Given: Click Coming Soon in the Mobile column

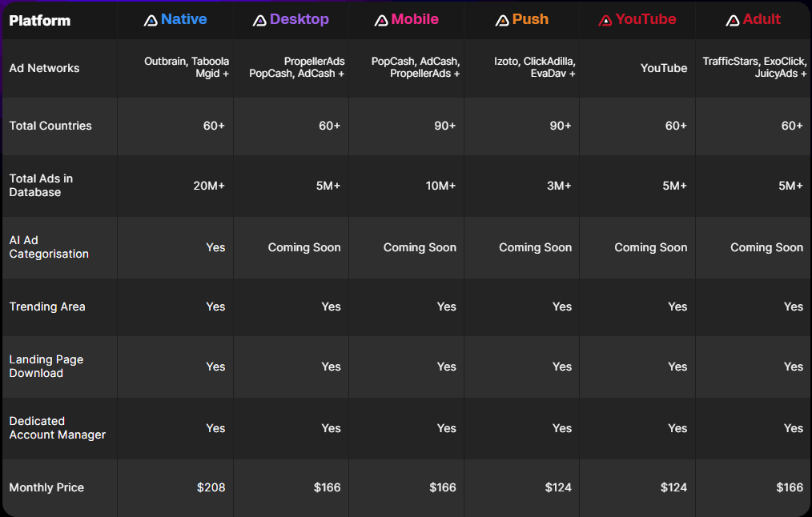Looking at the screenshot, I should 420,247.
